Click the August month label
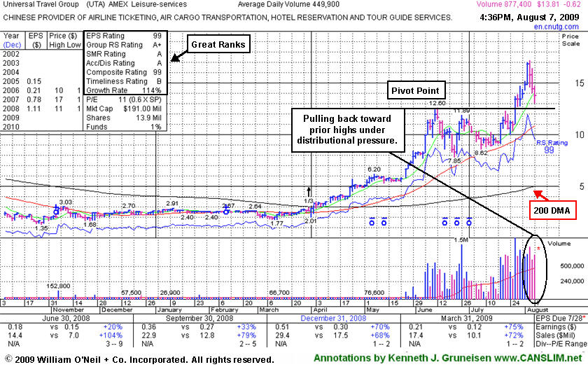This screenshot has width=588, height=367. pyautogui.click(x=538, y=310)
